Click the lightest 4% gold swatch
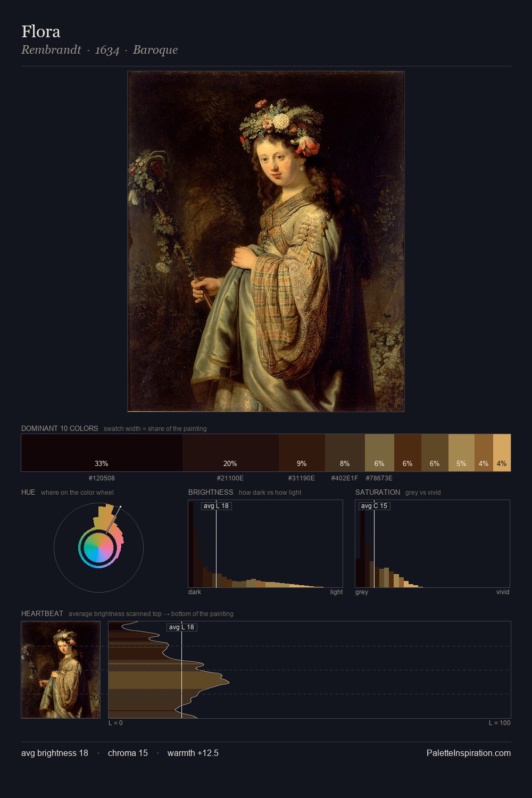Image resolution: width=532 pixels, height=798 pixels. click(x=502, y=453)
